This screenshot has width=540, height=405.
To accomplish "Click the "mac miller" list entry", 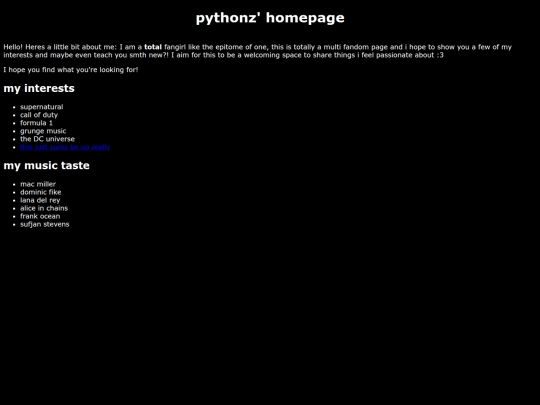I will pos(38,184).
